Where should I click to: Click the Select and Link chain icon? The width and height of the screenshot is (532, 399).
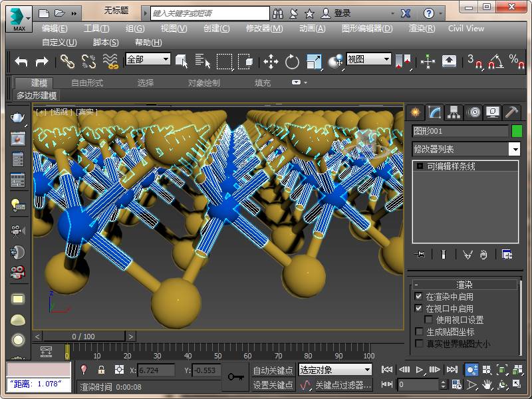68,62
